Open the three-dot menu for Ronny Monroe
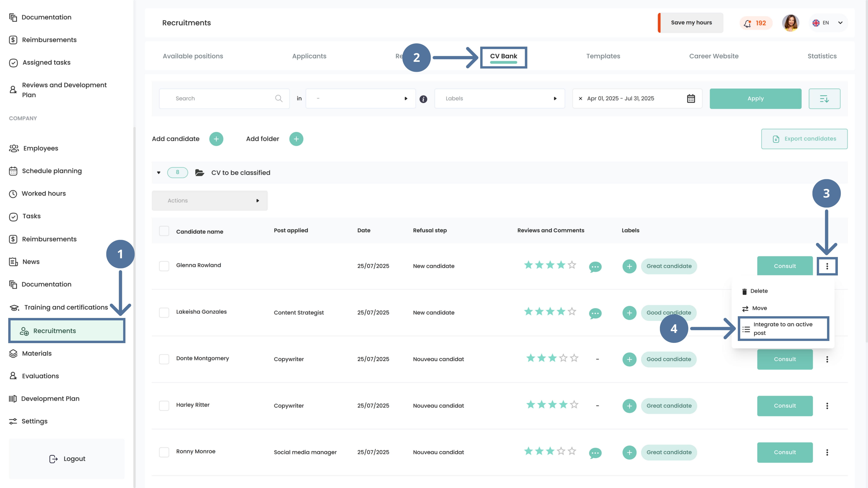The height and width of the screenshot is (488, 868). [x=827, y=452]
